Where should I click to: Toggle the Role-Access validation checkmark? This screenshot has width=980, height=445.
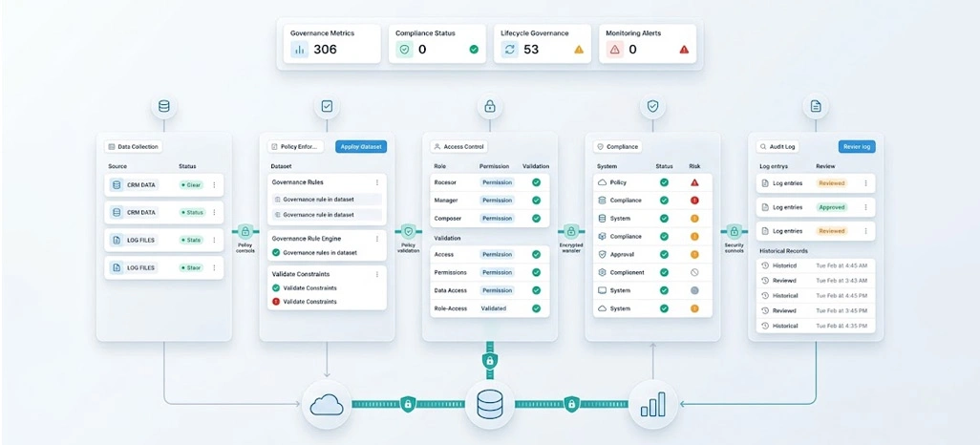pyautogui.click(x=536, y=308)
